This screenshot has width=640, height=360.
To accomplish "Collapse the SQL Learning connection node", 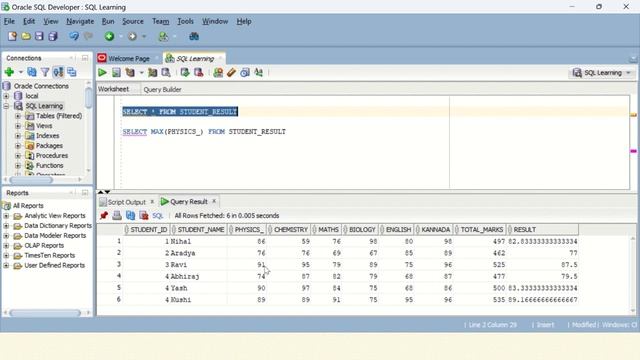I will tap(6, 106).
